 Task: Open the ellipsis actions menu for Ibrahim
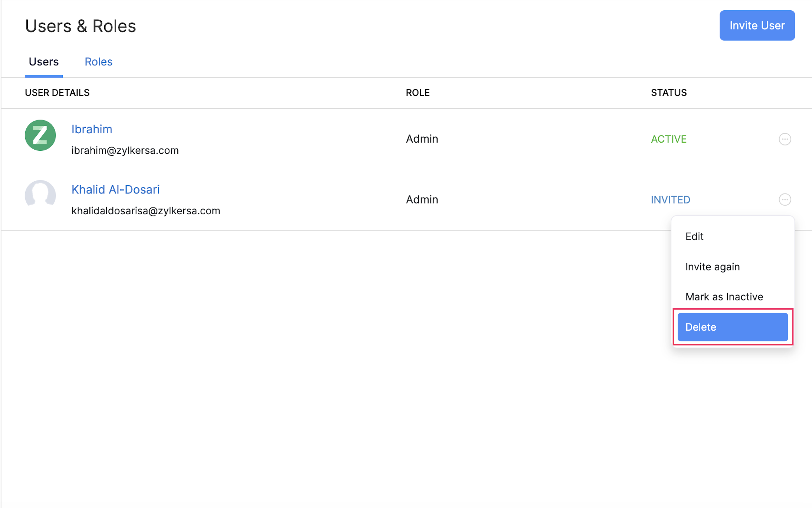785,139
